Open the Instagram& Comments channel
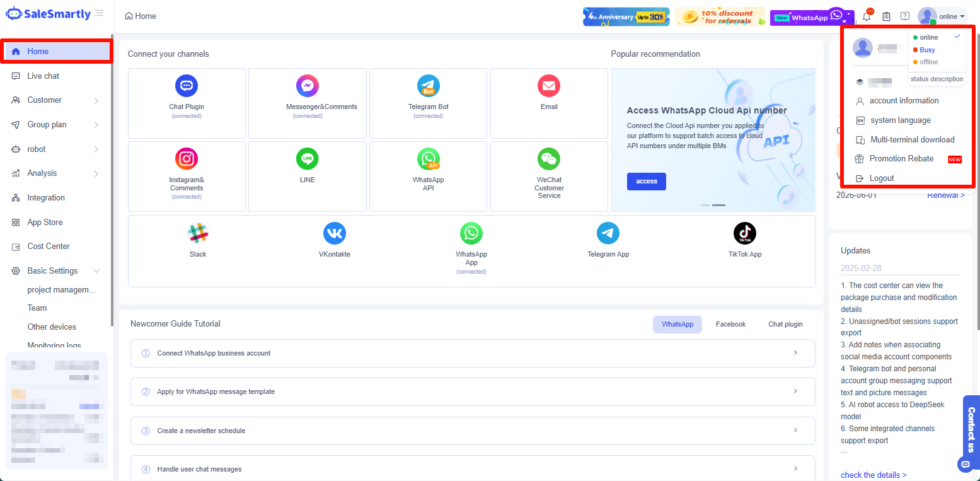Screen dimensions: 980x481 click(x=187, y=177)
